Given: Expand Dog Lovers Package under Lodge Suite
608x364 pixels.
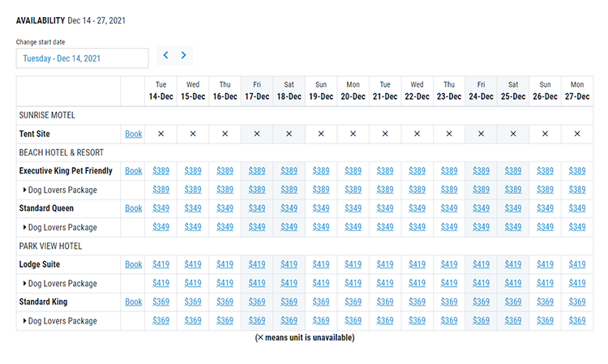Looking at the screenshot, I should point(25,283).
